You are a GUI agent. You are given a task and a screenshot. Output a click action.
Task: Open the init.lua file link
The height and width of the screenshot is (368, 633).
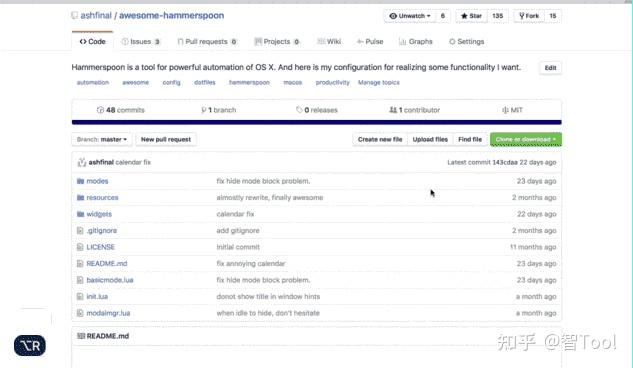click(97, 297)
